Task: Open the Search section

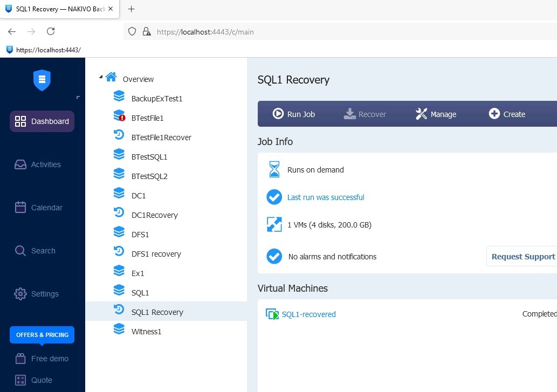Action: [x=35, y=251]
